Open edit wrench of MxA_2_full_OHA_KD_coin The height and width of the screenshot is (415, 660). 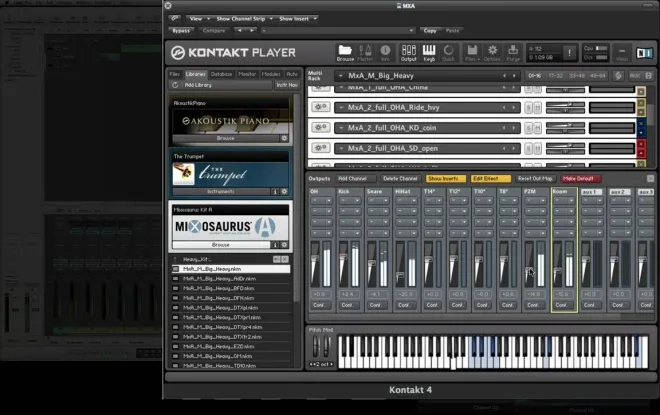[321, 128]
